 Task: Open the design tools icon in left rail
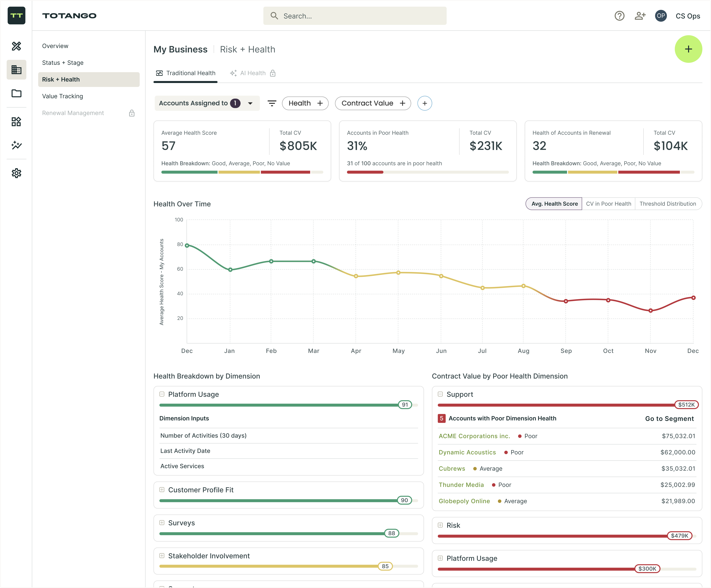click(16, 46)
